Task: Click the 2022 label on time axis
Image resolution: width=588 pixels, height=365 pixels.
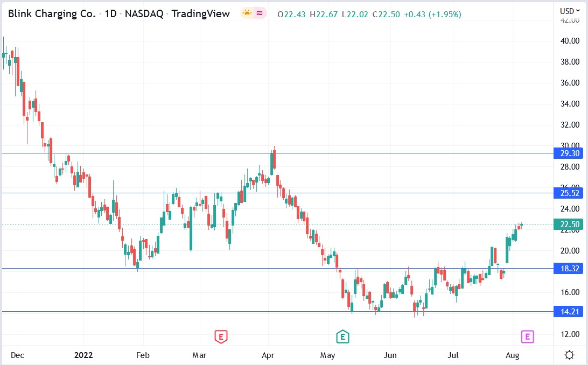Action: tap(83, 355)
